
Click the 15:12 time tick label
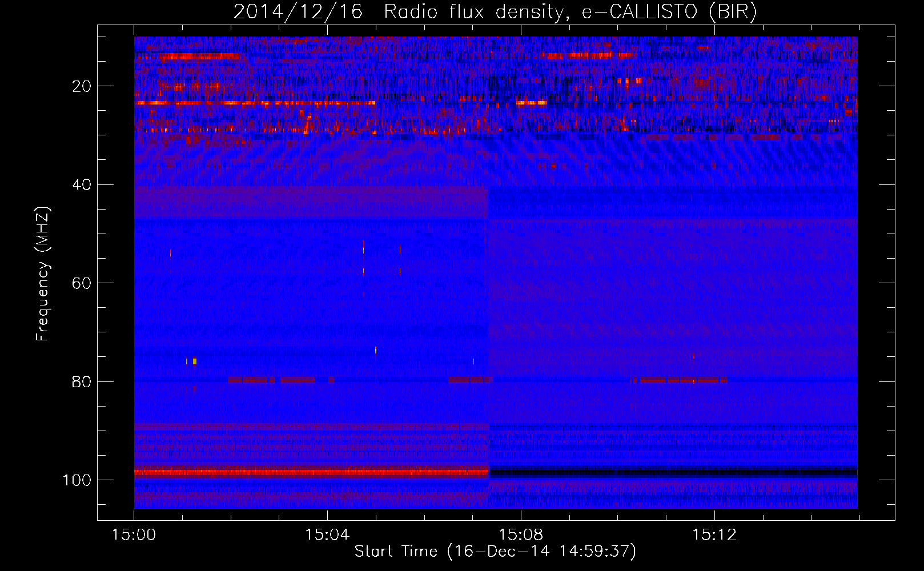click(714, 535)
